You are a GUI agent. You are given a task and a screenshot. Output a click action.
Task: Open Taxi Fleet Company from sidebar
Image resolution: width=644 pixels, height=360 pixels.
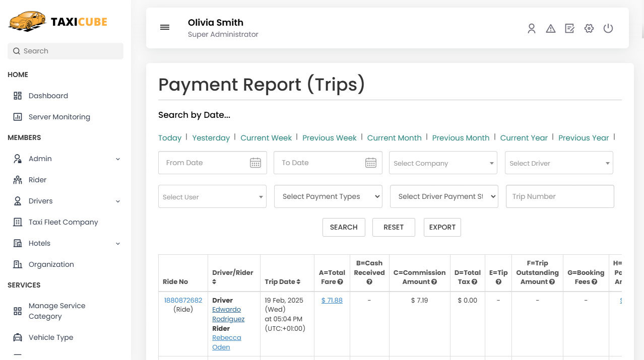click(x=62, y=222)
